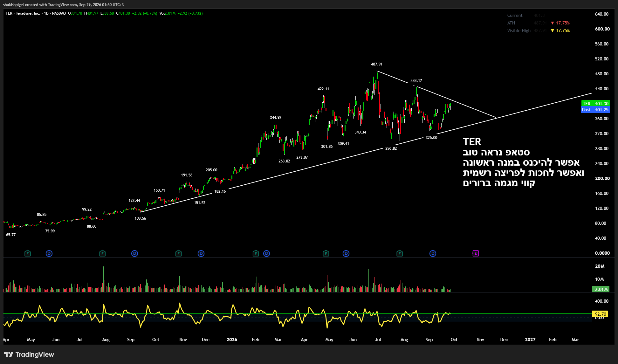618x364 pixels.
Task: Select the large TER annotation title
Action: coord(472,142)
